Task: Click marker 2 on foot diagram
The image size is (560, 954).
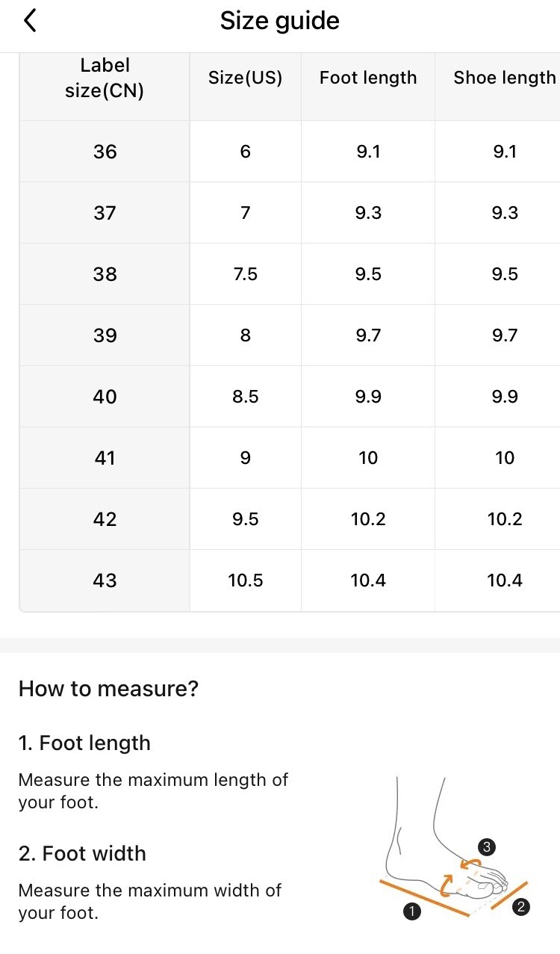Action: point(521,908)
